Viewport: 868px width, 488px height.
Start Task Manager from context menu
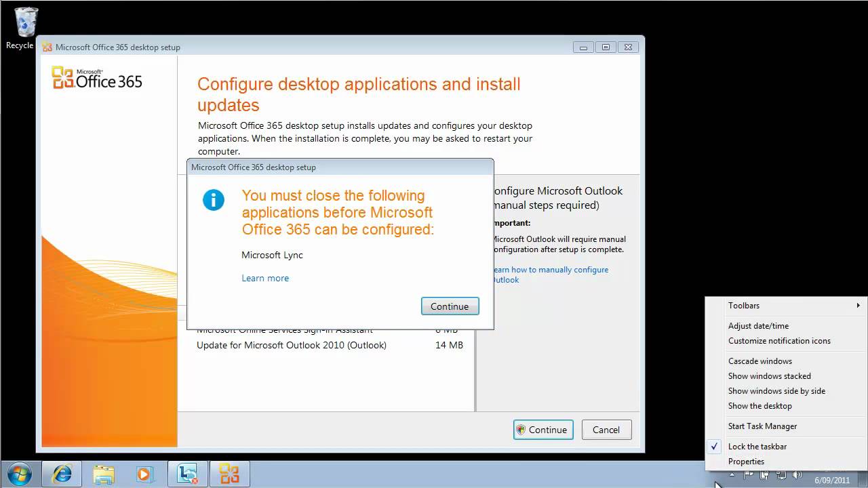[786, 426]
